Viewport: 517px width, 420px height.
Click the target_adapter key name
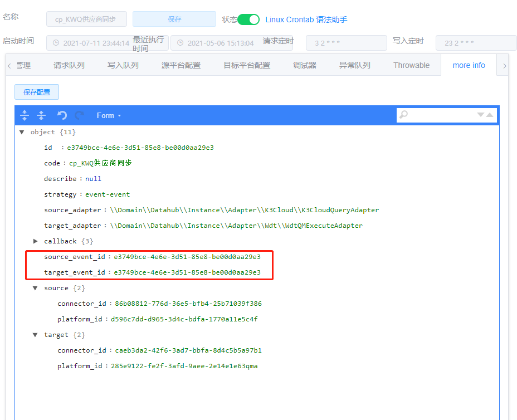click(x=72, y=226)
